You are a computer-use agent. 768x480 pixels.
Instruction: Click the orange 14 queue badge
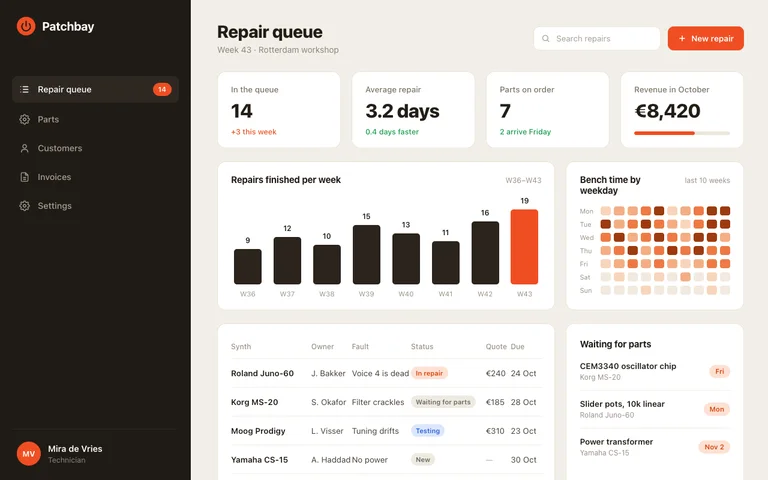[x=162, y=89]
